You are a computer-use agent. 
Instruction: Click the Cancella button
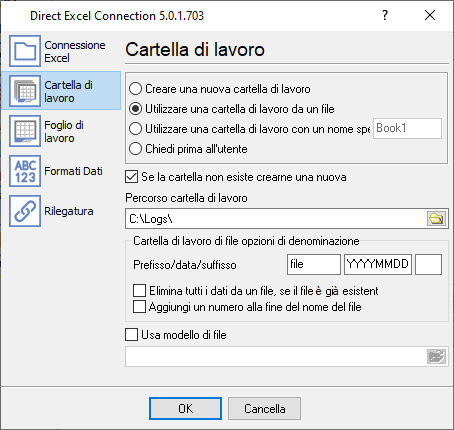pyautogui.click(x=264, y=408)
